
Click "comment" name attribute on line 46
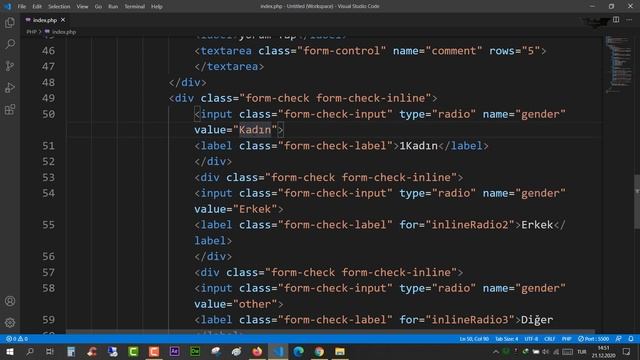coord(453,51)
